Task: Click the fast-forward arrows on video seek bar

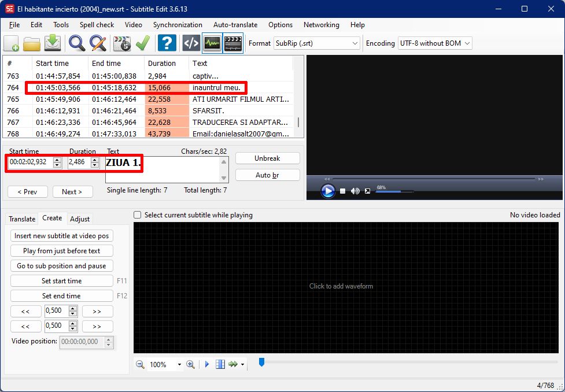Action: [541, 179]
